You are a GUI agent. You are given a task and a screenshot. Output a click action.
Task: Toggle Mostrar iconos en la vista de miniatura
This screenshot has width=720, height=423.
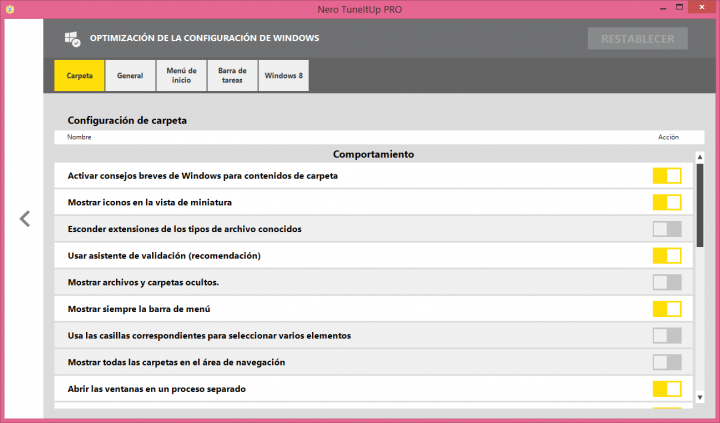(667, 203)
